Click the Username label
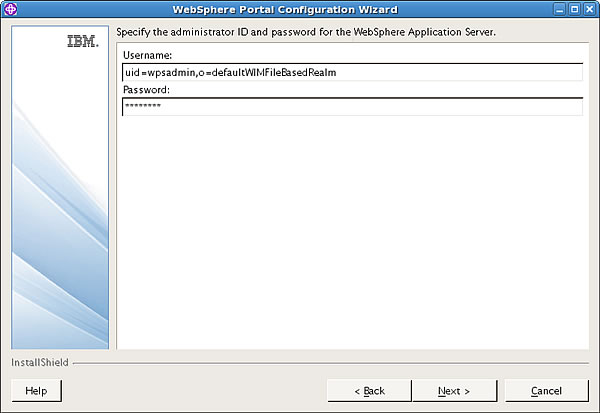Image resolution: width=600 pixels, height=413 pixels. [147, 56]
